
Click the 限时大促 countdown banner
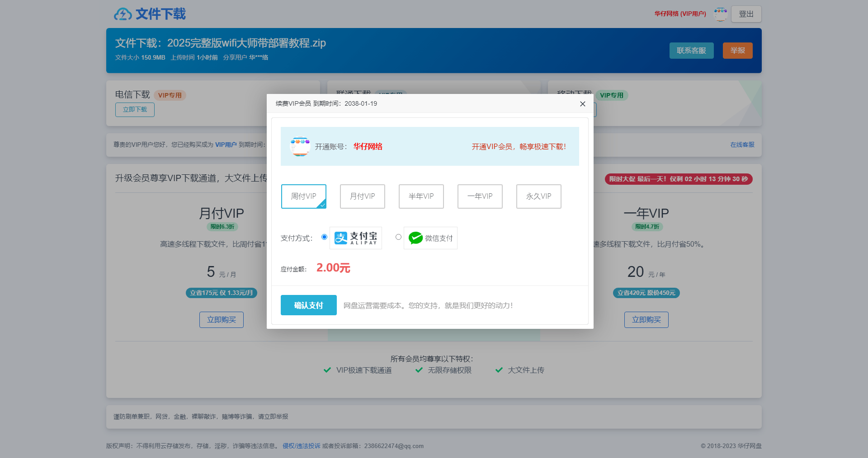[679, 179]
